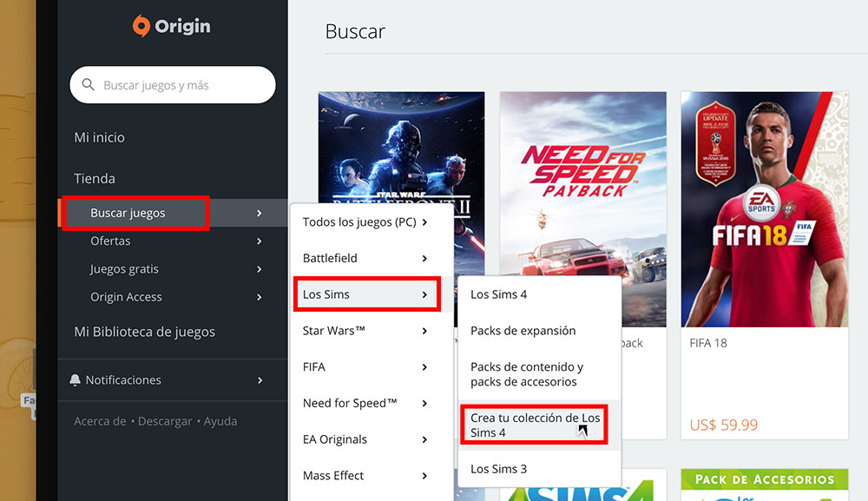
Task: Click chevron beside Battlefield entry
Action: tap(424, 259)
